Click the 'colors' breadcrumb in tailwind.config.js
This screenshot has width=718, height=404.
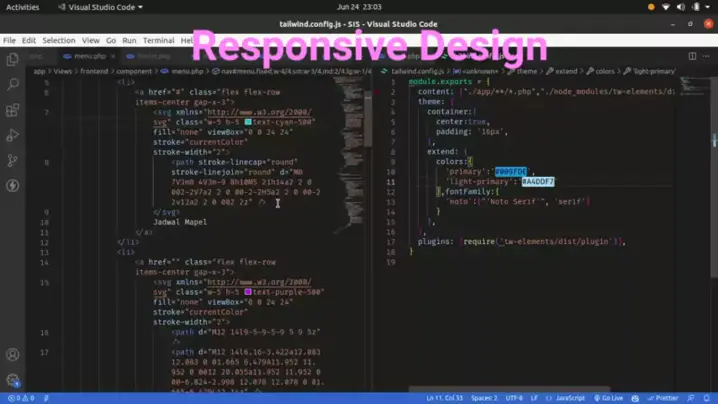(x=605, y=72)
